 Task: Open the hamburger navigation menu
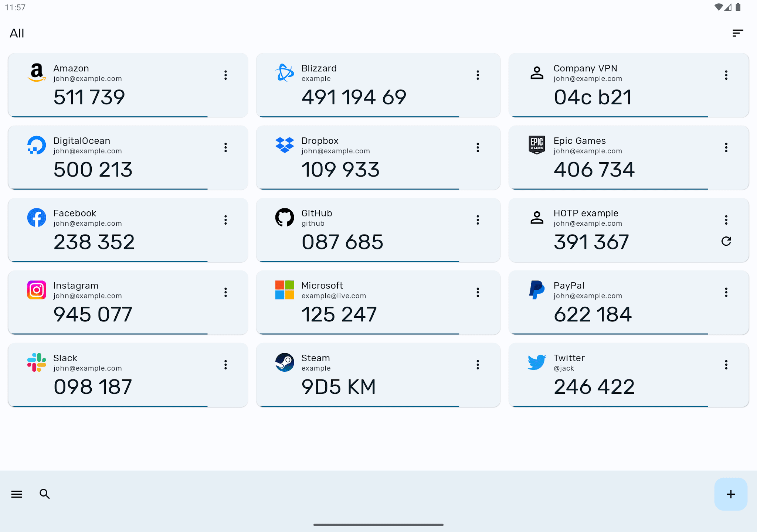[17, 494]
